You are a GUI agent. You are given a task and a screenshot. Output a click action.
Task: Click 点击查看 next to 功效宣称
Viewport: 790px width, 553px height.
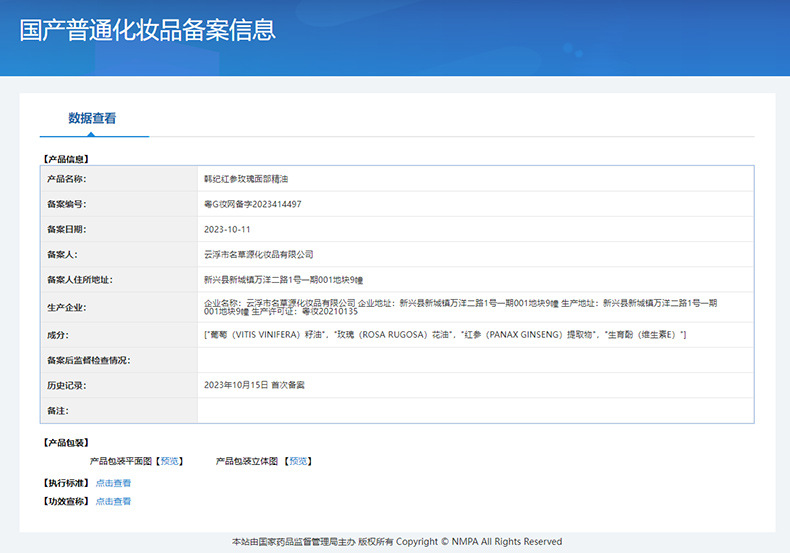113,501
